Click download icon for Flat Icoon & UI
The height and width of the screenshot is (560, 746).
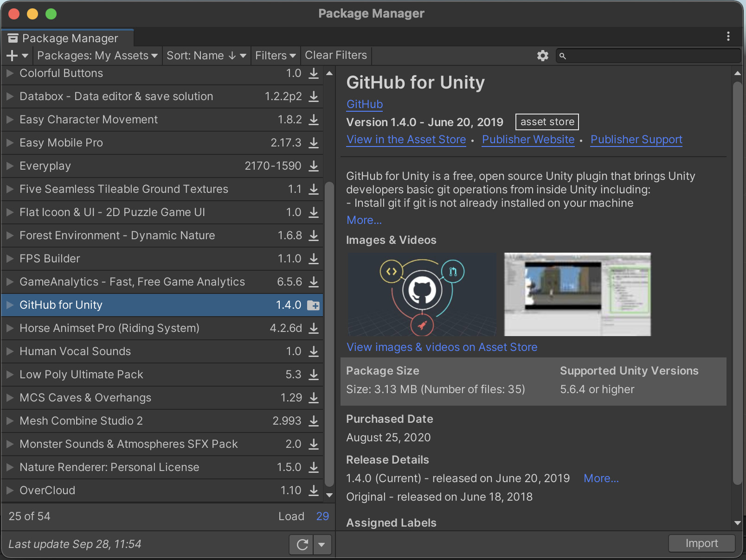tap(314, 212)
